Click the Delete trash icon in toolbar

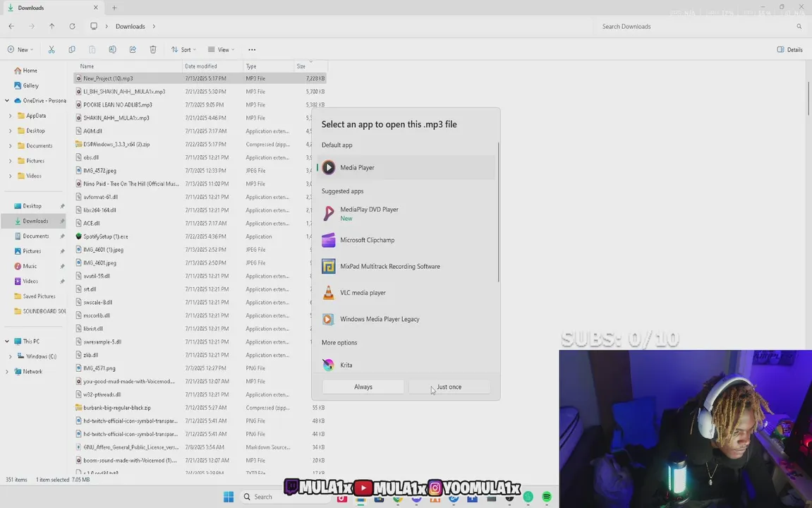point(153,49)
